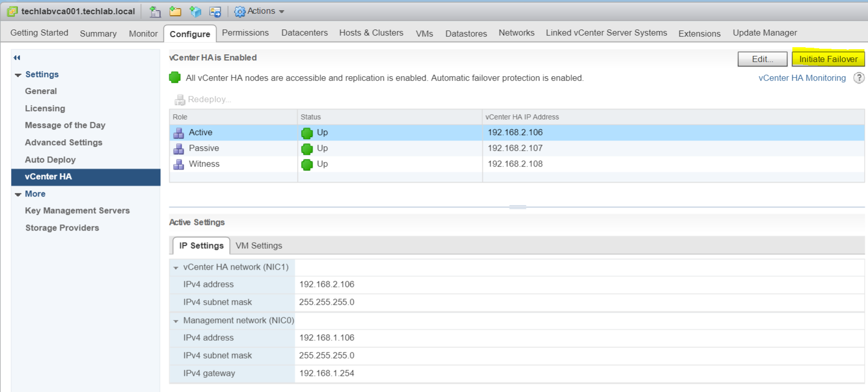Screen dimensions: 868x392
Task: Open Key Management Servers
Action: point(77,210)
